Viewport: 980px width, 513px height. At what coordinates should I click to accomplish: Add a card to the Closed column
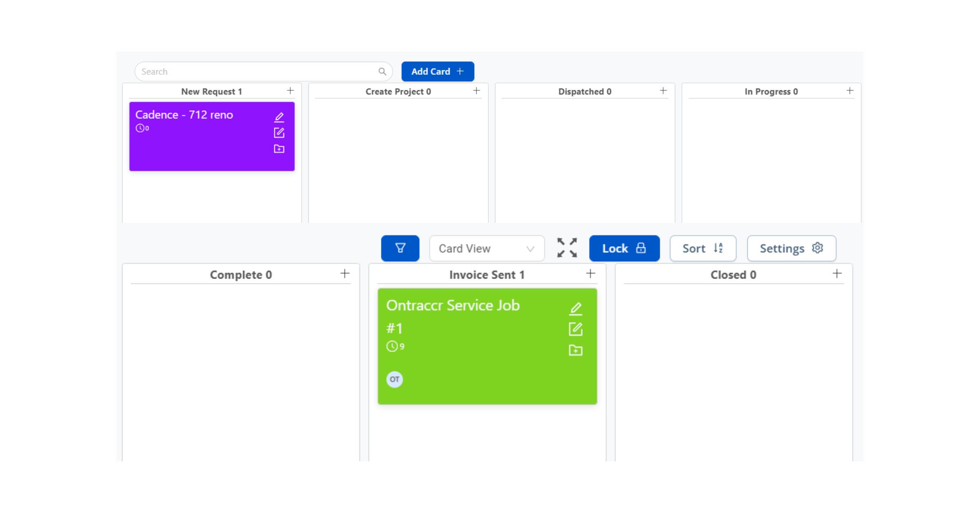(x=837, y=274)
